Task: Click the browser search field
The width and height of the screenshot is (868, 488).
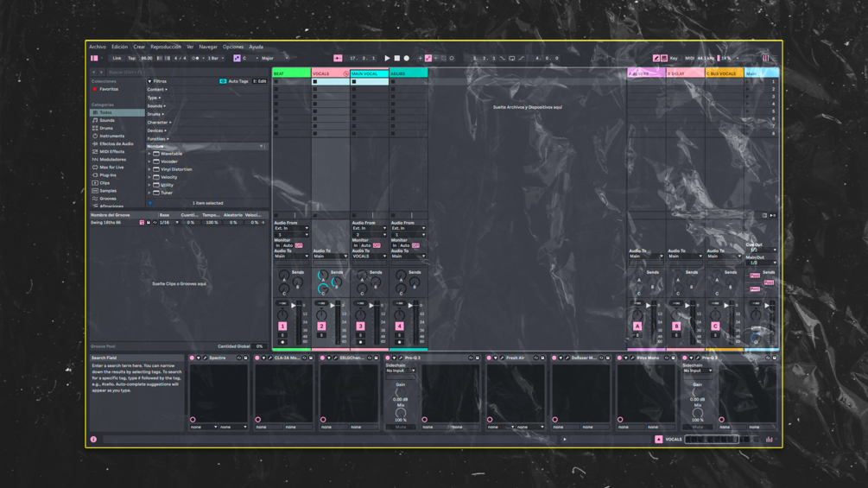Action: pyautogui.click(x=187, y=72)
